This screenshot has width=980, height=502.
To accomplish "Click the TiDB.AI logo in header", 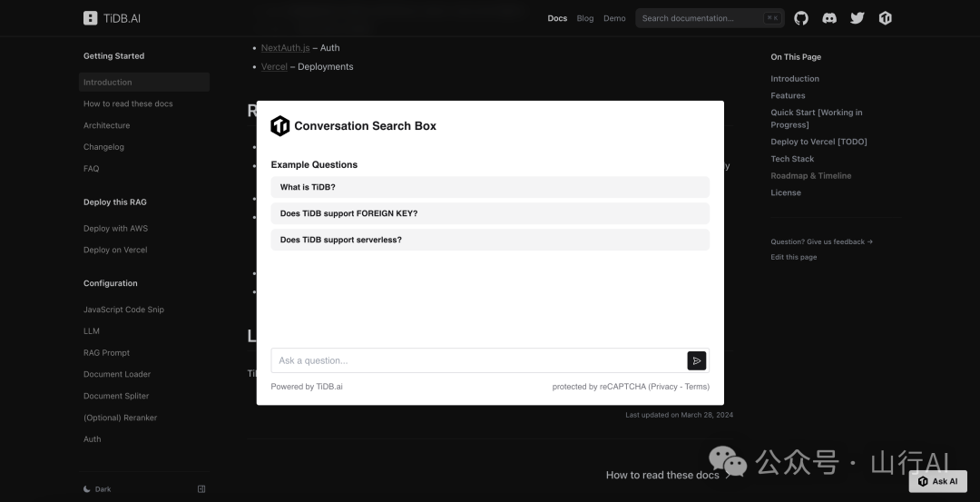I will 112,18.
